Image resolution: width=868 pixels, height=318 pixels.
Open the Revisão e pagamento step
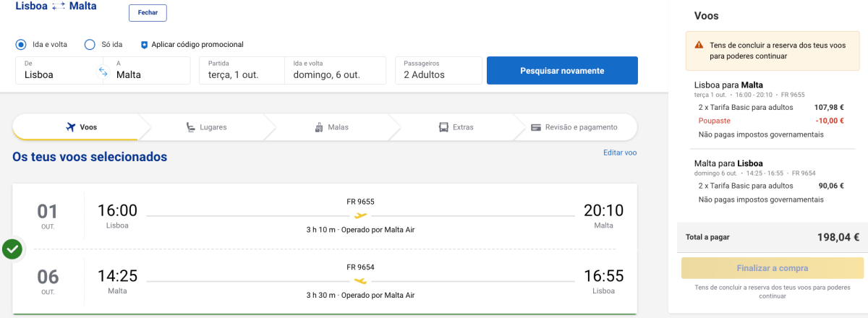coord(574,127)
